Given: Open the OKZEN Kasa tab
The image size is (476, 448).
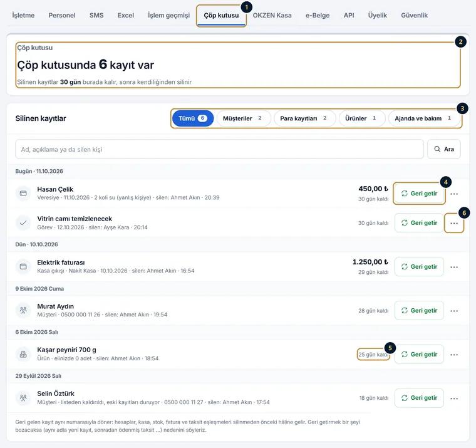Looking at the screenshot, I should click(272, 15).
